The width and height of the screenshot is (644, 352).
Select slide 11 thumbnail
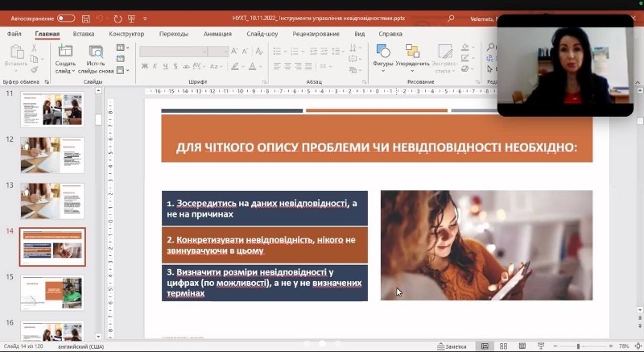52,109
